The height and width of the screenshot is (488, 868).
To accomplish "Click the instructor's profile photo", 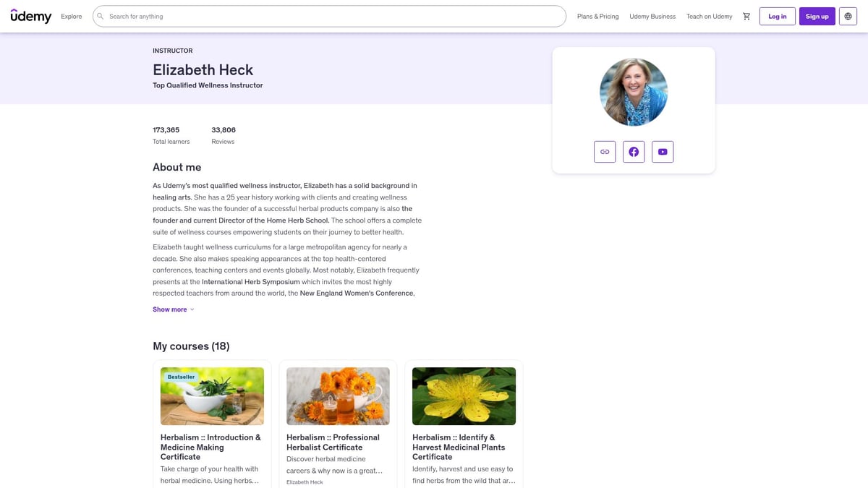I will point(633,91).
